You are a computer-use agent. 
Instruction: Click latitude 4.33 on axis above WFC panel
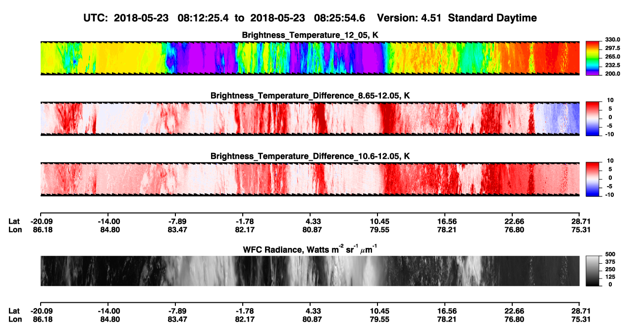[310, 221]
